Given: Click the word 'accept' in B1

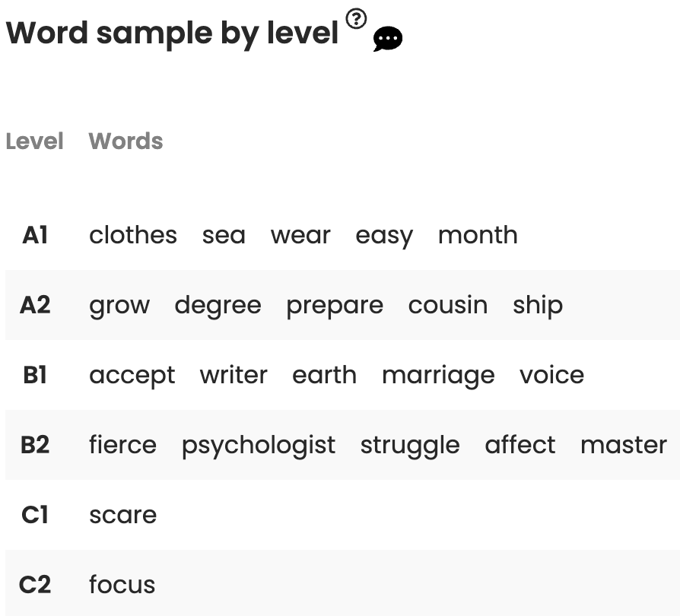Looking at the screenshot, I should coord(132,375).
